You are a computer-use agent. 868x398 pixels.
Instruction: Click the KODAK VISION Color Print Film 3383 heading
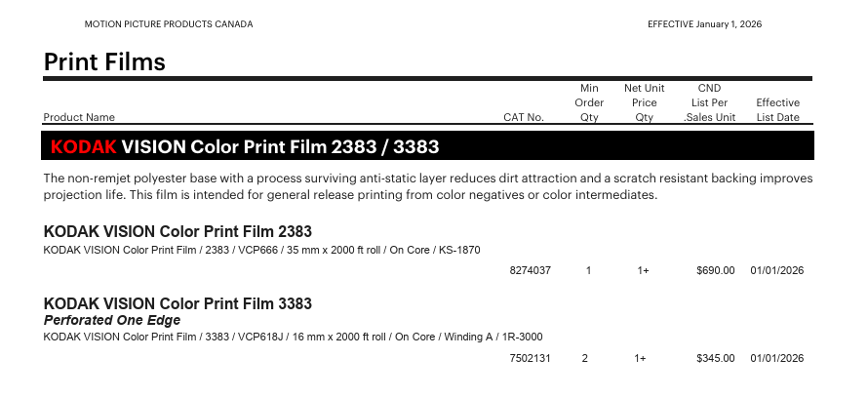tap(178, 304)
